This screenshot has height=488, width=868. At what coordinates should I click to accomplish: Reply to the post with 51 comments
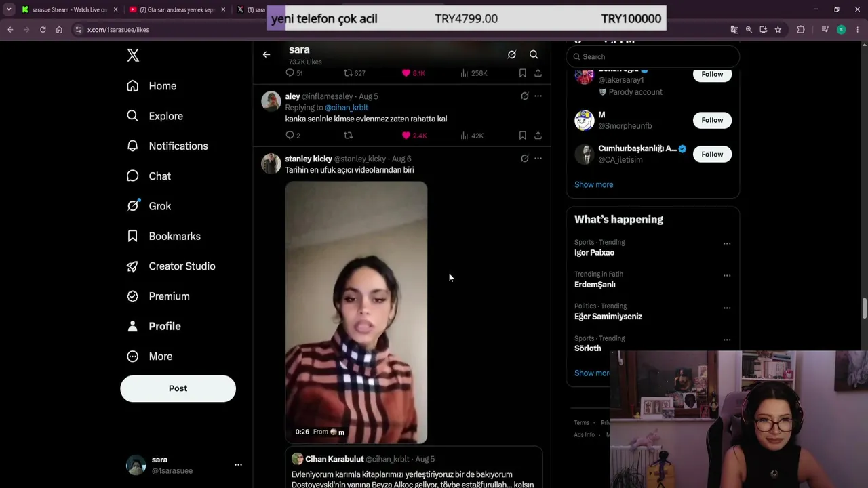[294, 73]
